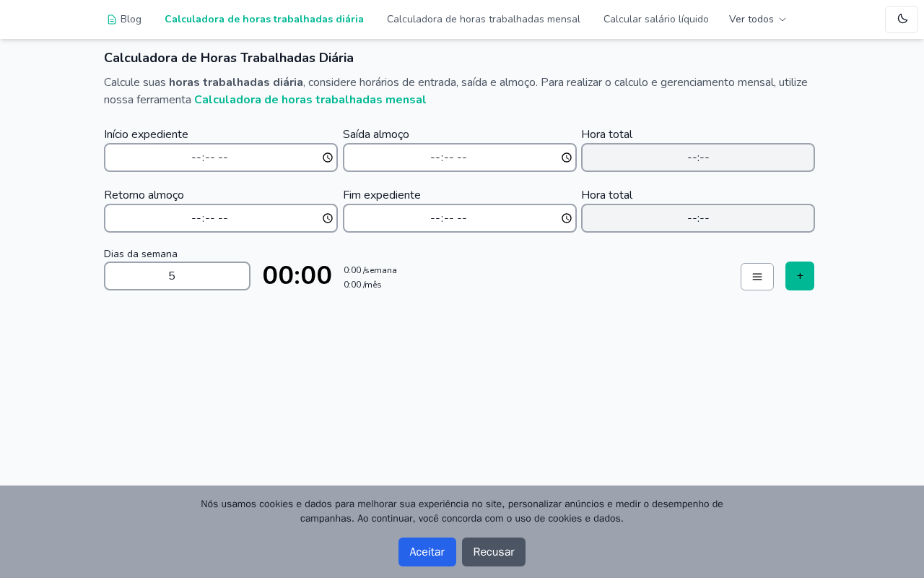Go to Calculadora de horas trabalhadas mensal
Image resolution: width=924 pixels, height=578 pixels.
point(484,20)
